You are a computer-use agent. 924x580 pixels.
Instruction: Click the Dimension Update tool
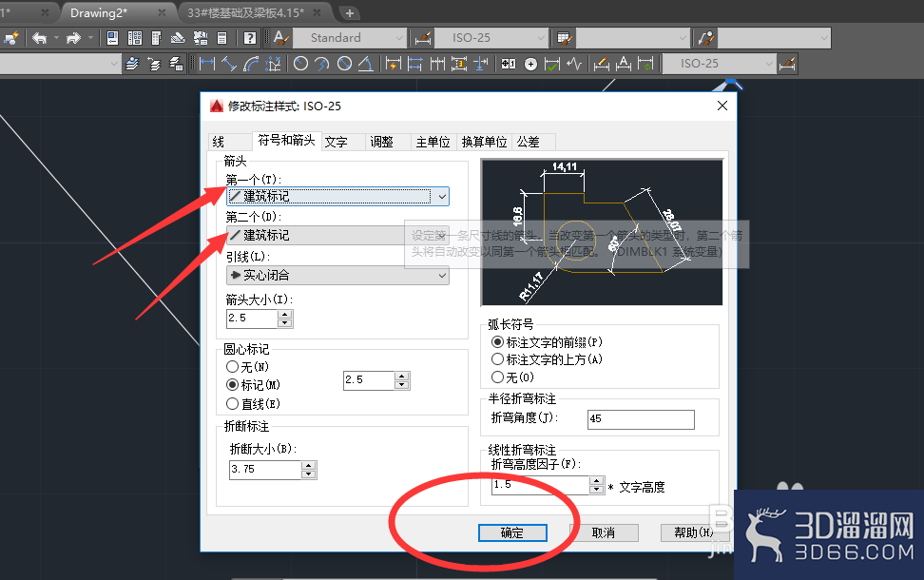[645, 64]
